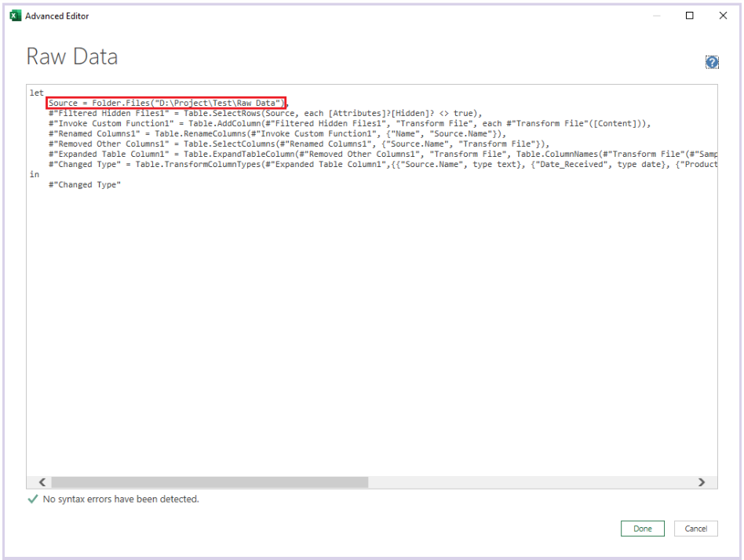Screen dimensions: 744x560
Task: Click the "Filtered Hidden Files1" code line
Action: (x=265, y=113)
